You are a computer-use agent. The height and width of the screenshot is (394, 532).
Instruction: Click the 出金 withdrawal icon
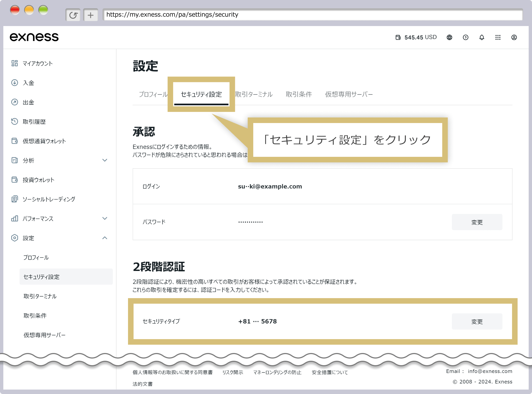(x=15, y=102)
